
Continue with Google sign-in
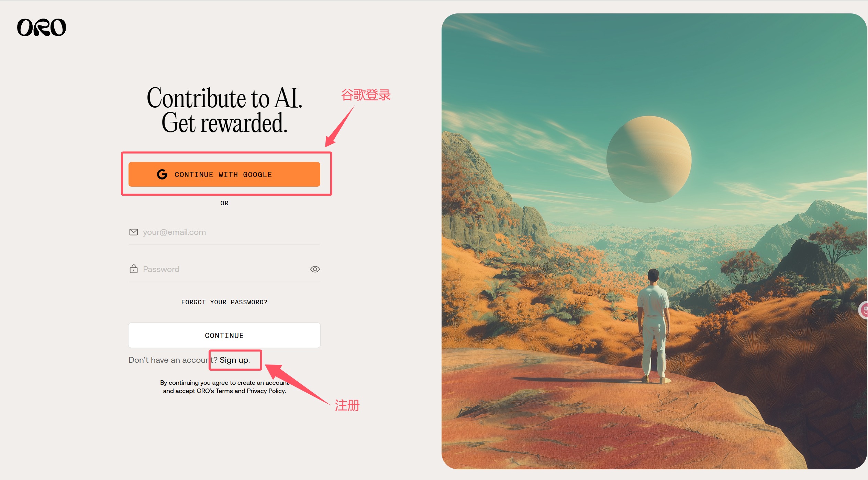pyautogui.click(x=224, y=174)
